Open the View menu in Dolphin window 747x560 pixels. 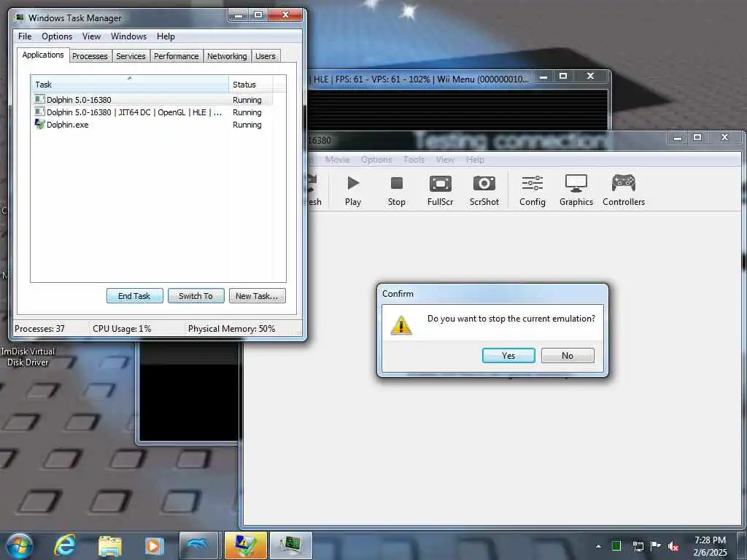pos(445,160)
